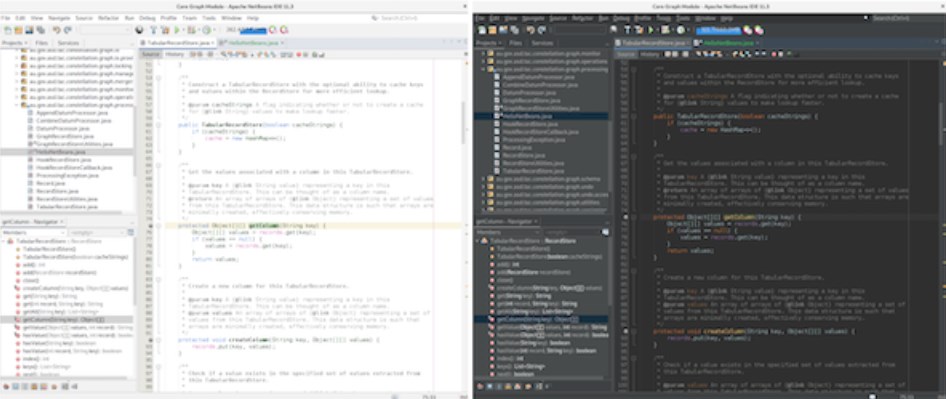Click Profile Project icon in dark window
This screenshot has height=399, width=946.
pos(681,30)
